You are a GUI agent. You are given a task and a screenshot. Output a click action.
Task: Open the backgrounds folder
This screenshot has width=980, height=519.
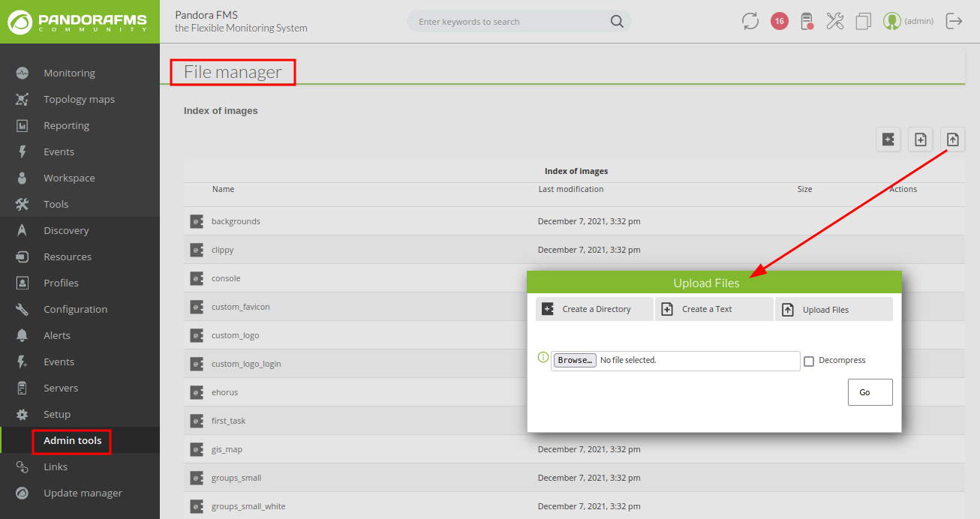tap(236, 221)
